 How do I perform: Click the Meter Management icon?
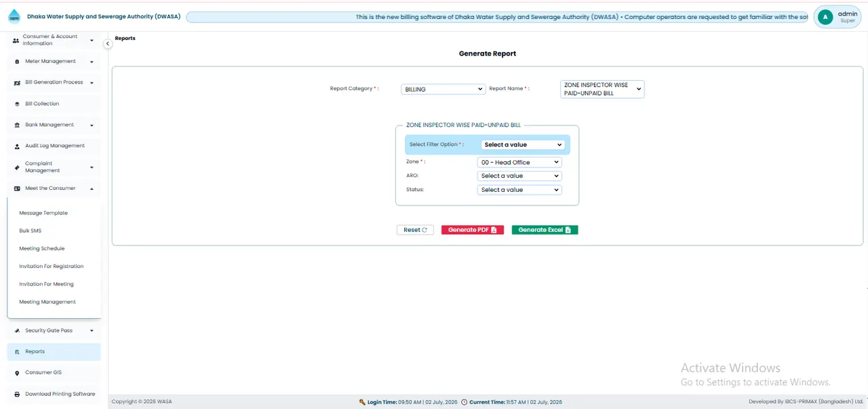tap(17, 62)
